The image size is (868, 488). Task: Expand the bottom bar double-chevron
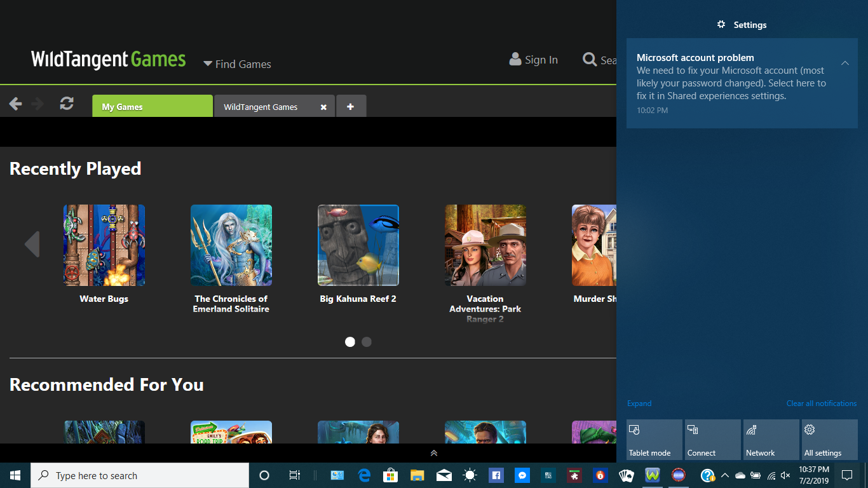click(434, 453)
